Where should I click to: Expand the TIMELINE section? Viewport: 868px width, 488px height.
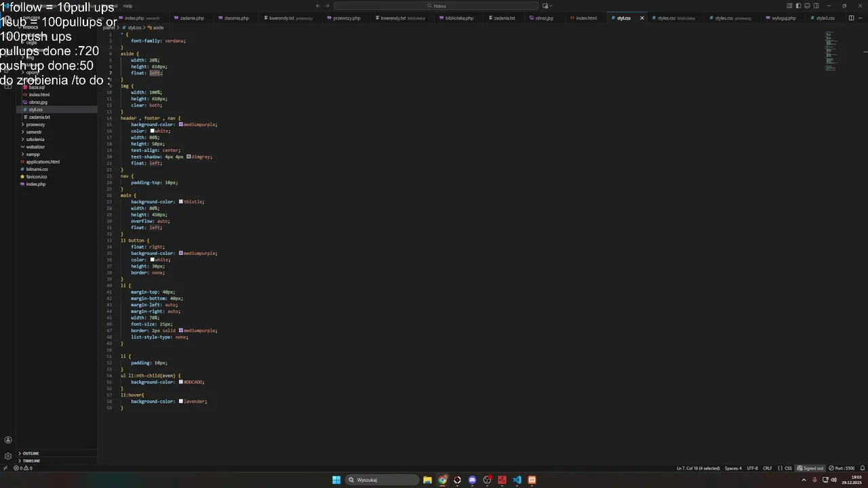(x=57, y=461)
